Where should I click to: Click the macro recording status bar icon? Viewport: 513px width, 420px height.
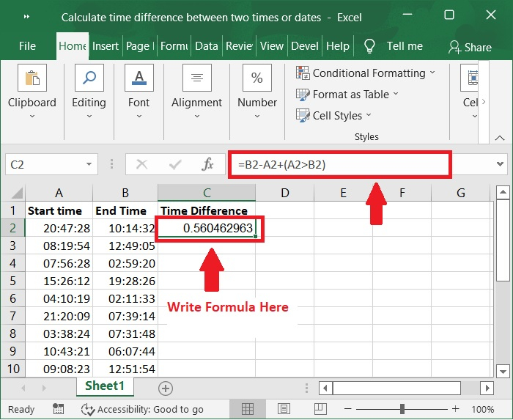coord(58,409)
